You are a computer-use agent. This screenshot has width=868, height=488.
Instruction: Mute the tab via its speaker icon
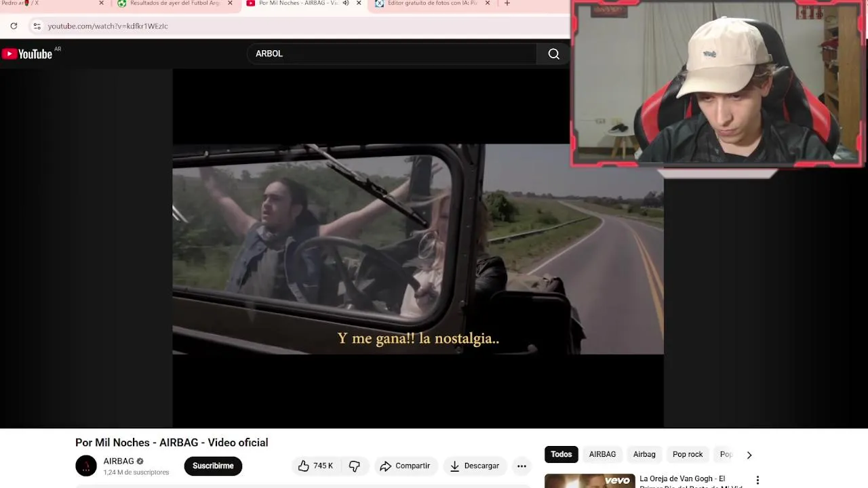(x=346, y=3)
